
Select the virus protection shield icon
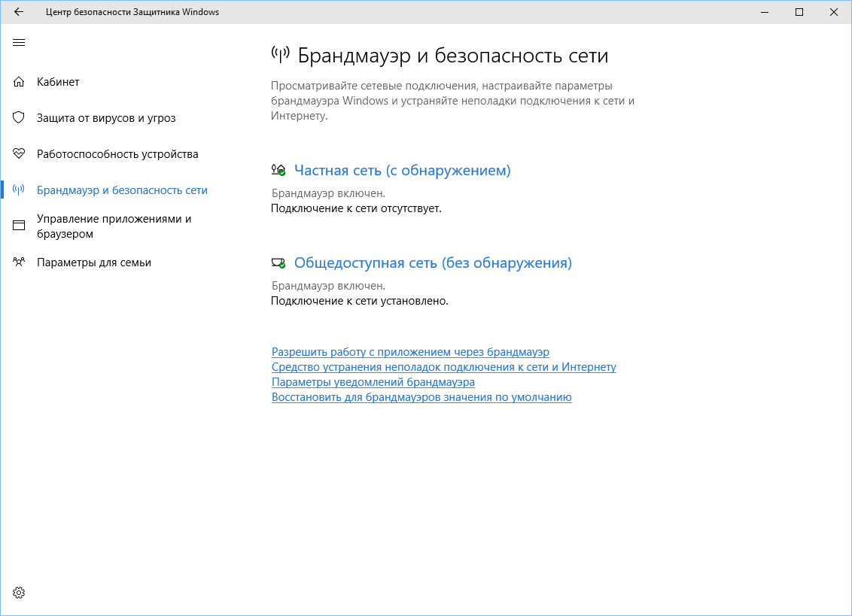tap(18, 117)
